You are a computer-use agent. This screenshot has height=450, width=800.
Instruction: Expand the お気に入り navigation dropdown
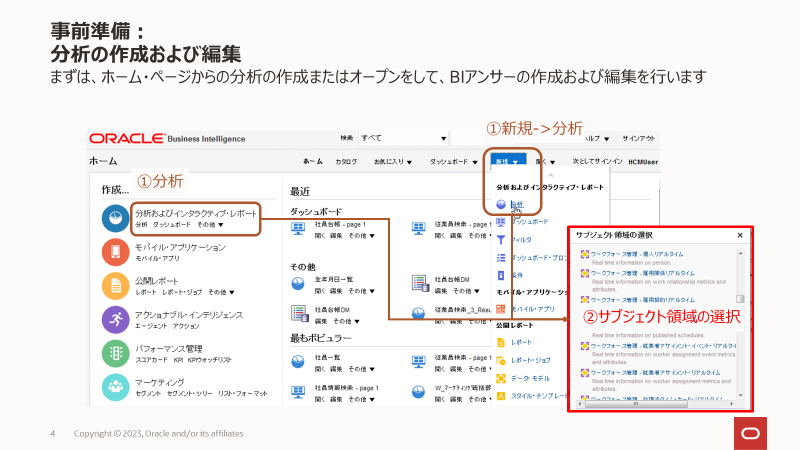[393, 162]
